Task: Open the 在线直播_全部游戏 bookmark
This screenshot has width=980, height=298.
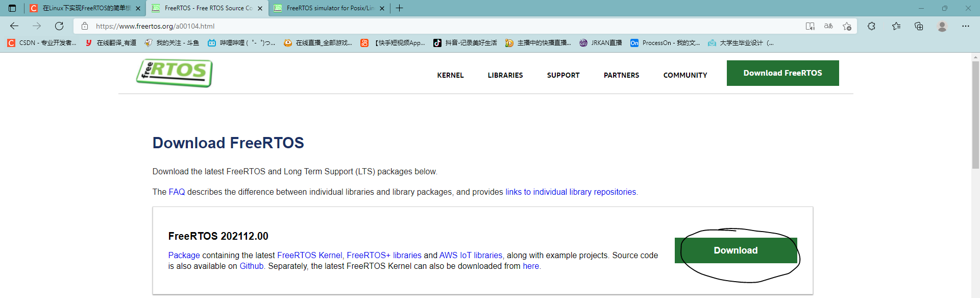Action: click(318, 43)
